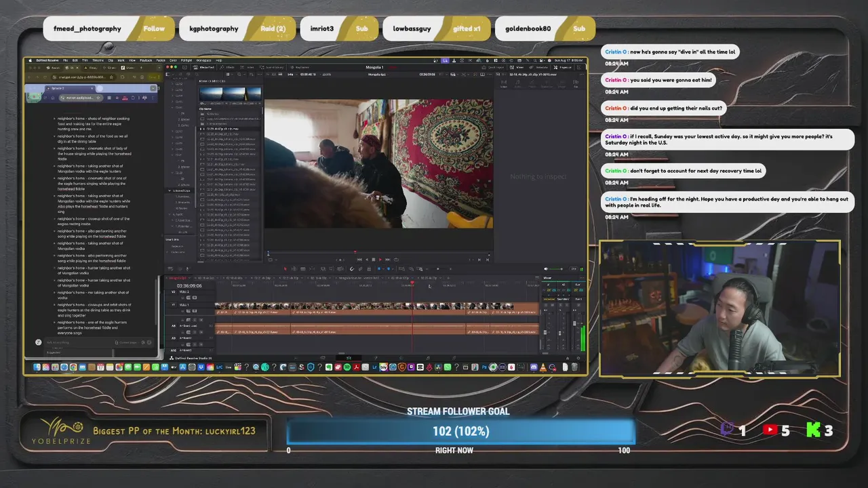Screen dimensions: 868x488
Task: Click the timeline timecode 03:36:09:06 field
Action: (189, 285)
